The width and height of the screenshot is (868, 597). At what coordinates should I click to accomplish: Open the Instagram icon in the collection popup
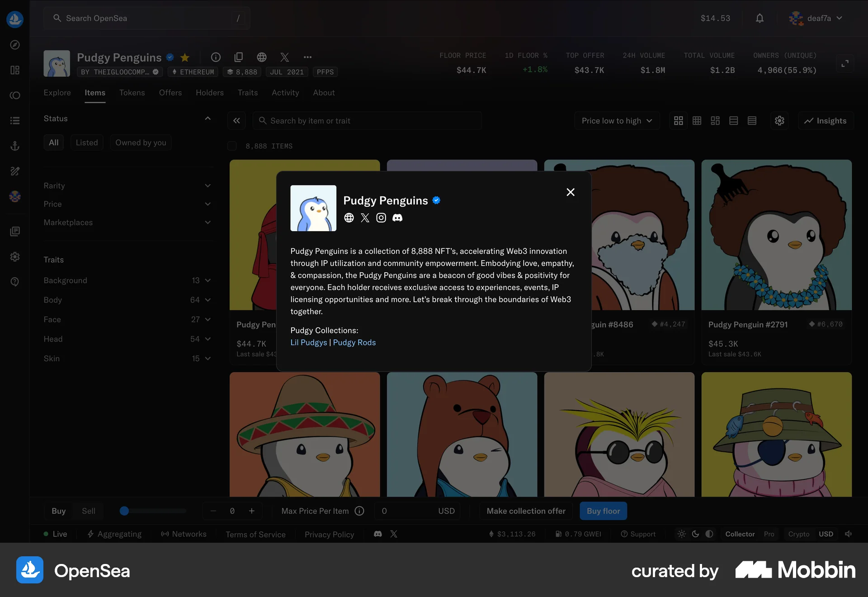(x=381, y=218)
